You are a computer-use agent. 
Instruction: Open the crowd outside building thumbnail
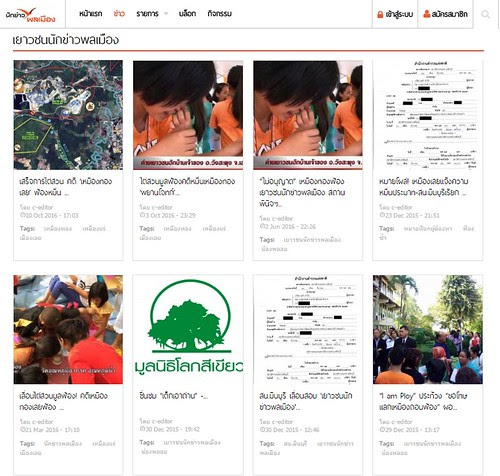coord(428,329)
